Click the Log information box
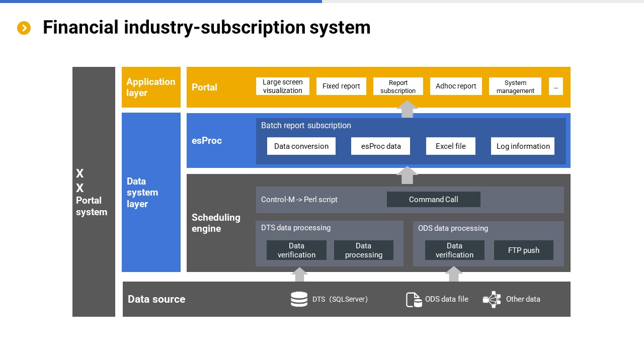Image resolution: width=644 pixels, height=362 pixels. click(522, 146)
